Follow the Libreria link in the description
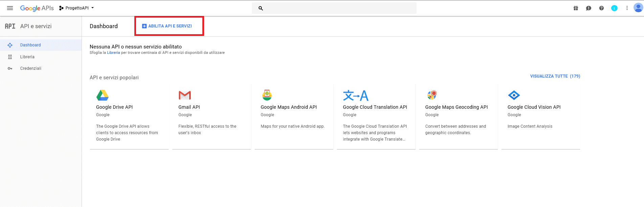644x207 pixels. point(113,53)
